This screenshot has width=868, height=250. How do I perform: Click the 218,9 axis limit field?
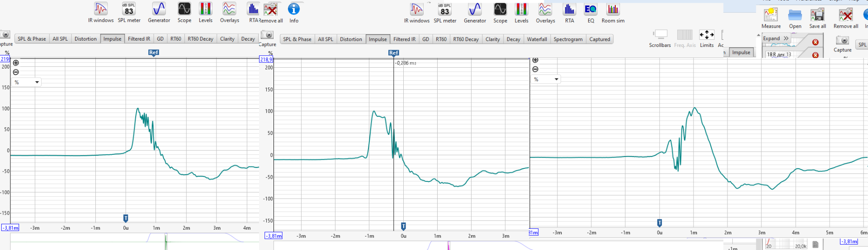pos(266,60)
